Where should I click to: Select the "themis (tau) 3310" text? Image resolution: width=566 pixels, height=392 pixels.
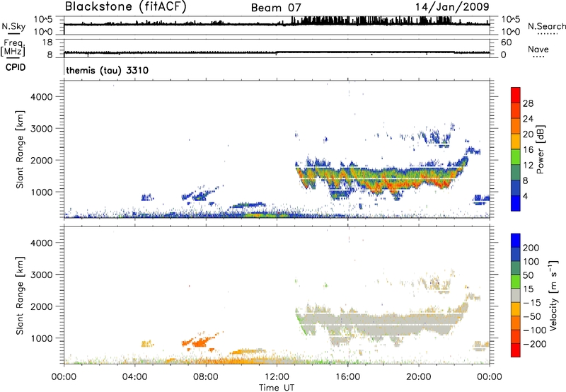tap(108, 70)
